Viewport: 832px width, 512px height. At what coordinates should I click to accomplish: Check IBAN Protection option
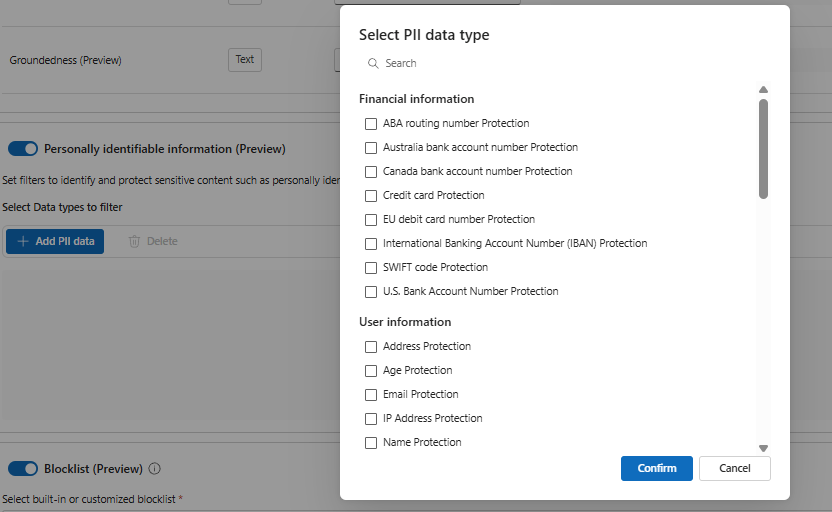coord(371,244)
